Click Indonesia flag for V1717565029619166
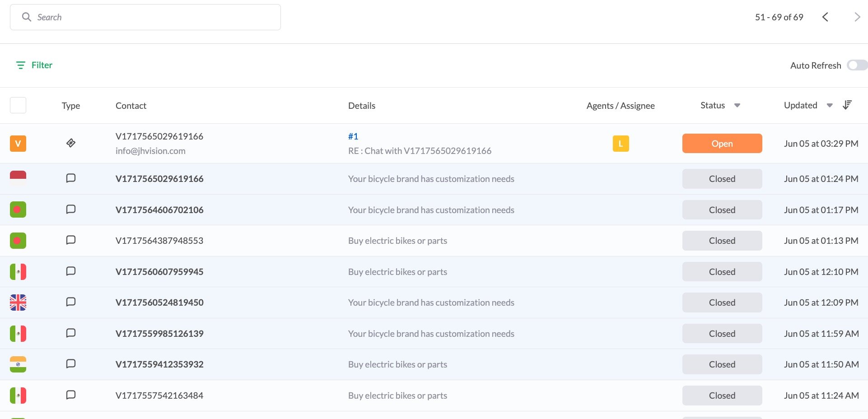Screen dimensions: 868x419 tap(18, 178)
